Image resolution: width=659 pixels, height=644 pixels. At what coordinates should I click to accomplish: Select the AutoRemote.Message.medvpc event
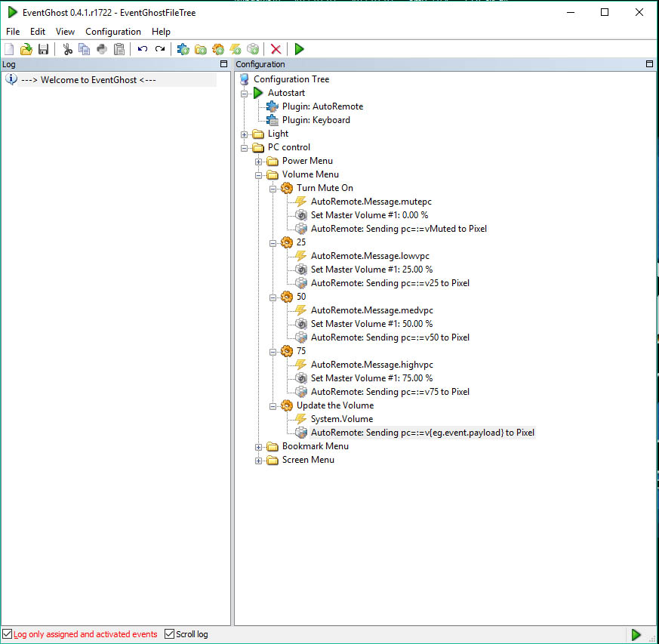372,310
